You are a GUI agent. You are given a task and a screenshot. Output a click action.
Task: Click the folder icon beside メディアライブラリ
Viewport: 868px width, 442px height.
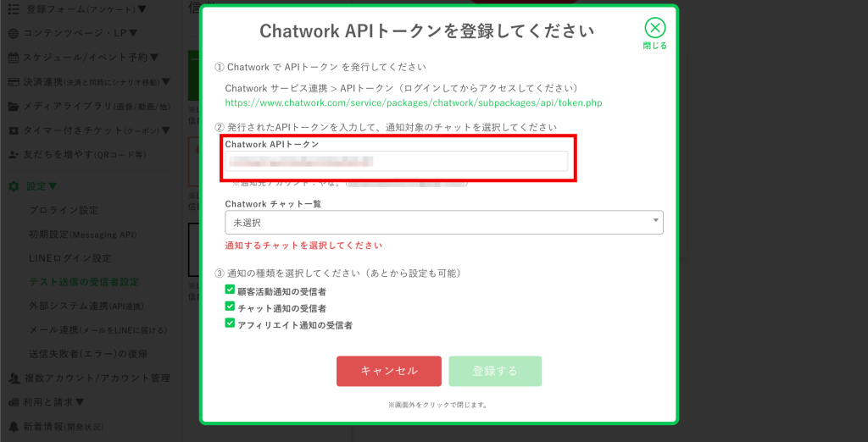point(14,106)
